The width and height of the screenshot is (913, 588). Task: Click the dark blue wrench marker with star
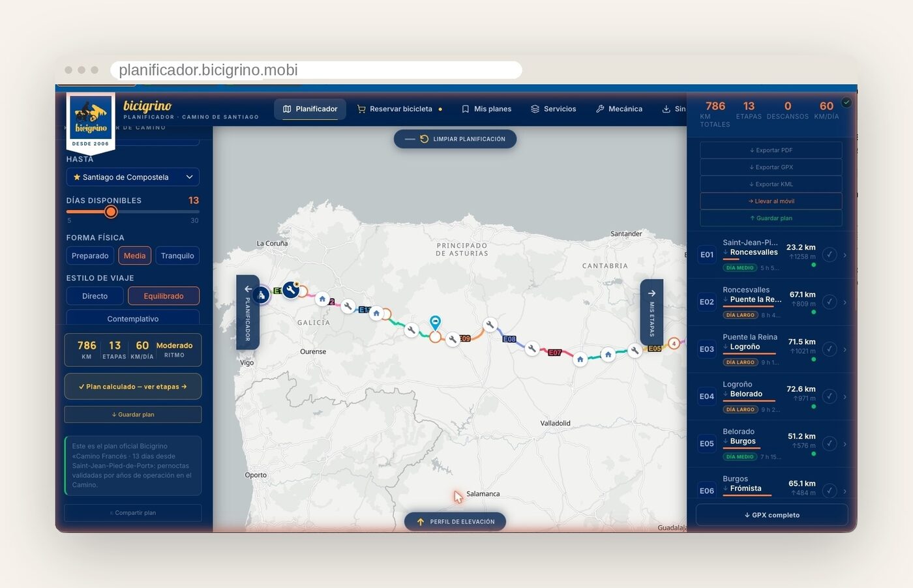pos(291,289)
